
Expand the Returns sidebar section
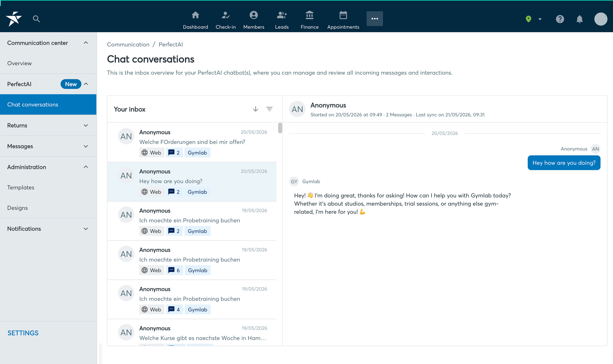[48, 125]
